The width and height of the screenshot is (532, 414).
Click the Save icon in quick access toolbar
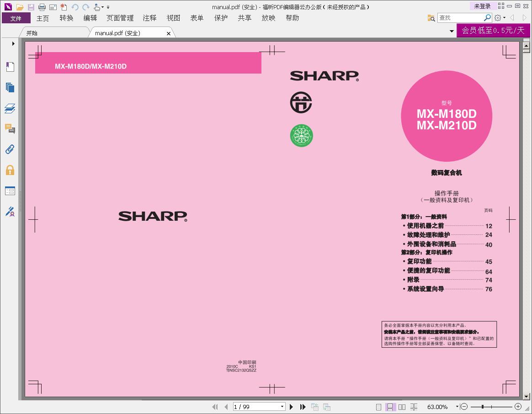[31, 7]
